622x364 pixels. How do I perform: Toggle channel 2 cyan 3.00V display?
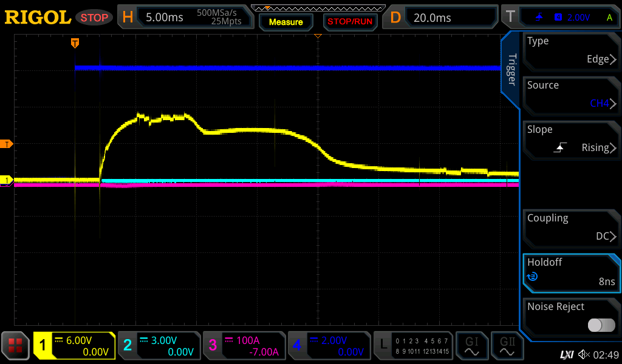(x=158, y=346)
